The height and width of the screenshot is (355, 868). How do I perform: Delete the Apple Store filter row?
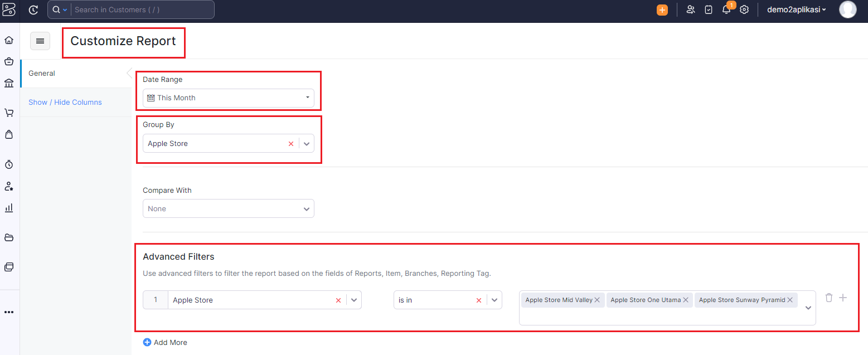click(x=829, y=298)
